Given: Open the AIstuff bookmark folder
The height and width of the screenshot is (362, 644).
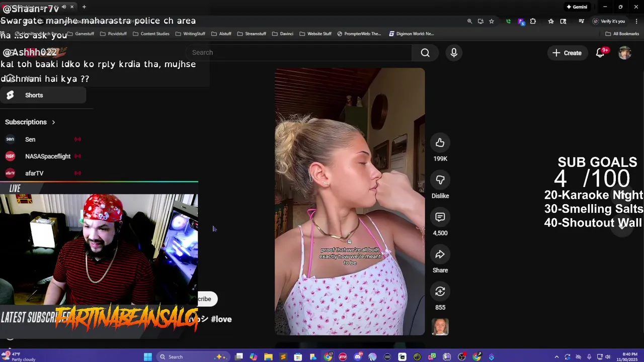Looking at the screenshot, I should tap(221, 34).
